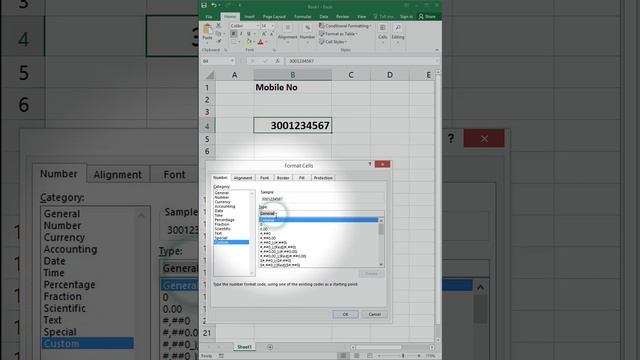Open the File tab
Image resolution: width=640 pixels, height=360 pixels.
[x=209, y=17]
